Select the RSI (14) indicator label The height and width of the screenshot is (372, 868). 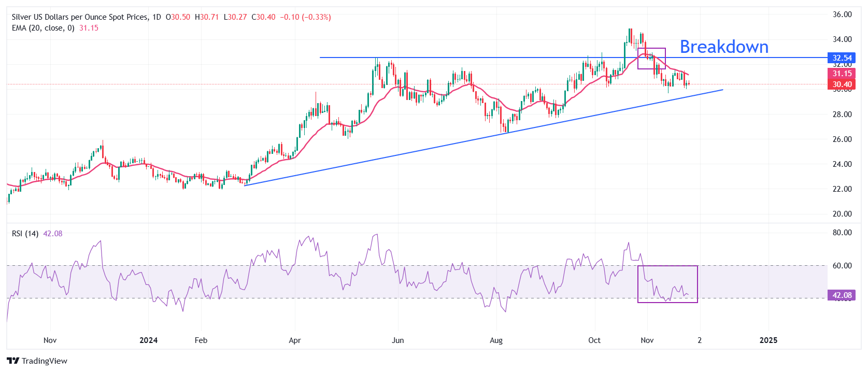point(25,234)
